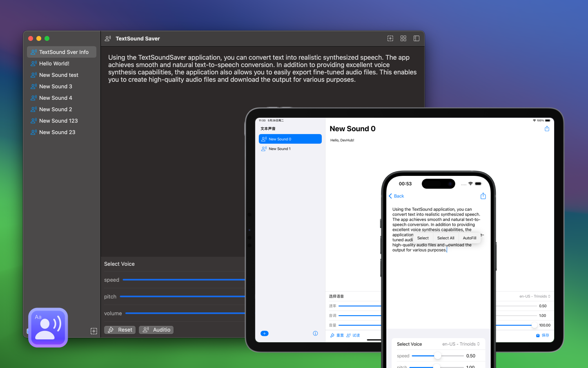The height and width of the screenshot is (368, 588).
Task: Tap 试读 audition button on the iPad
Action: pos(353,335)
